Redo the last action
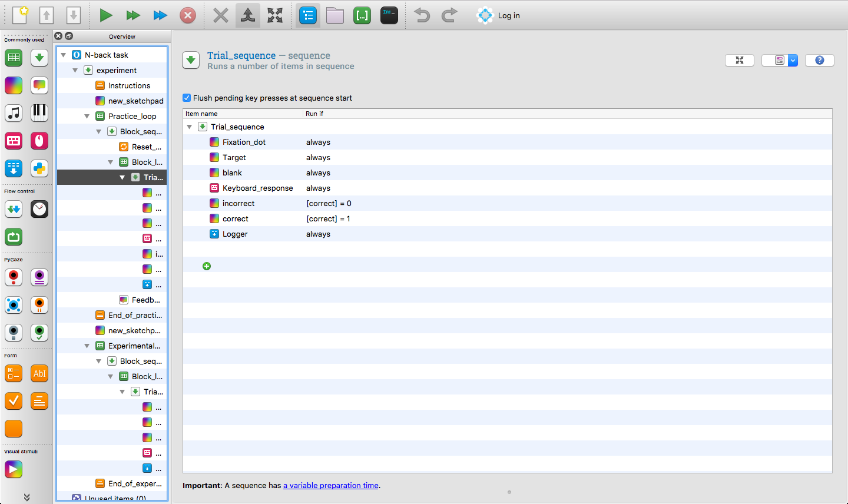Viewport: 848px width, 504px height. pos(449,15)
